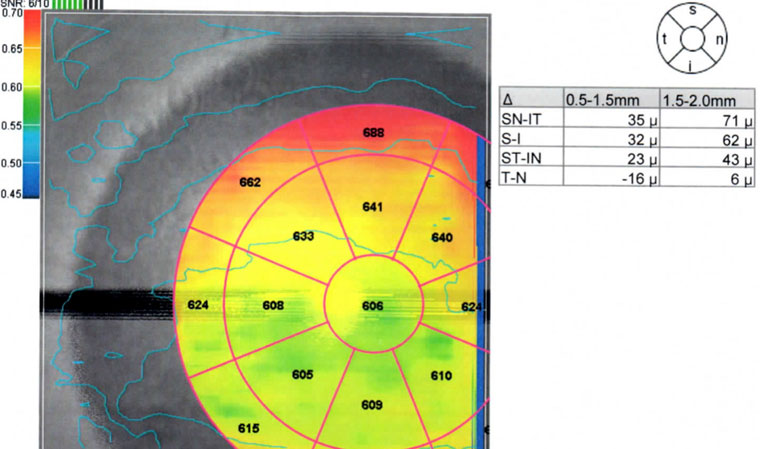Select the outer sector labeled 615

coord(248,428)
